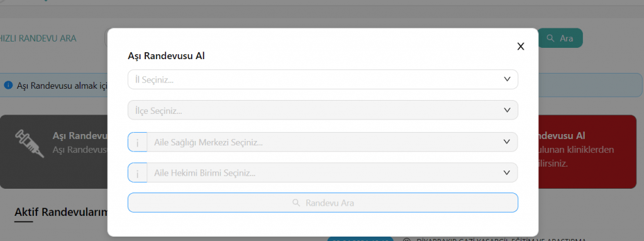Screen dimensions: 644x241
Task: Click the blue info icon in banner
Action: click(x=8, y=85)
